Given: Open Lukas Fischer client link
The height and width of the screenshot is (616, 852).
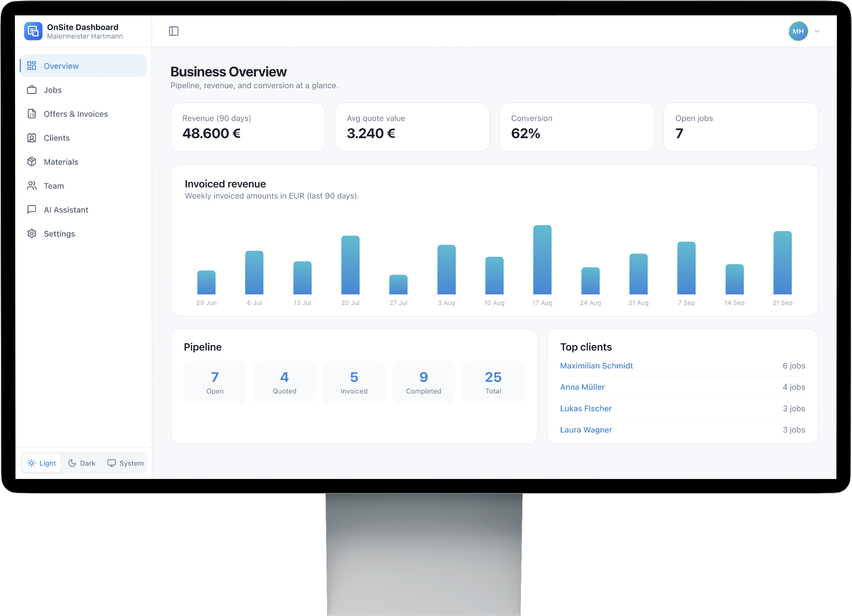Looking at the screenshot, I should 585,409.
